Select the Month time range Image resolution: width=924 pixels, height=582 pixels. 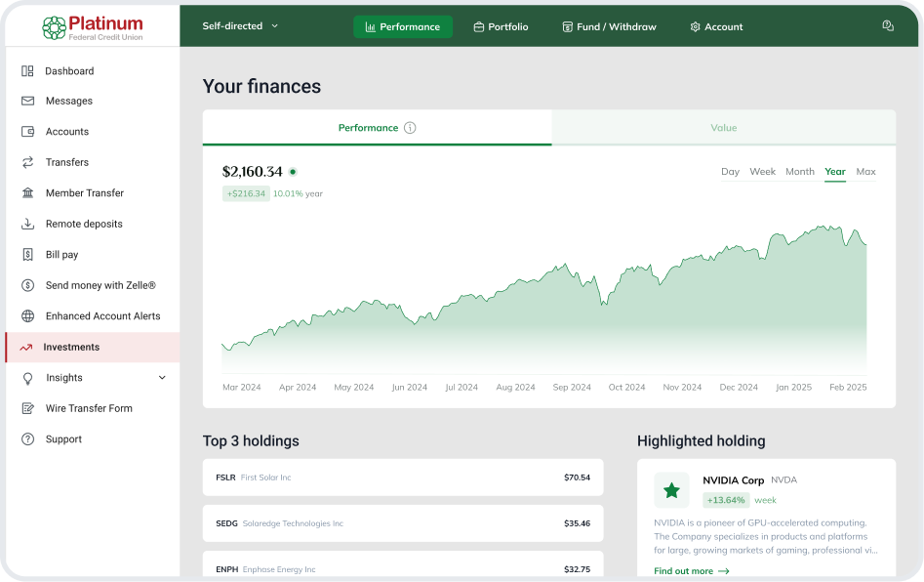point(799,172)
